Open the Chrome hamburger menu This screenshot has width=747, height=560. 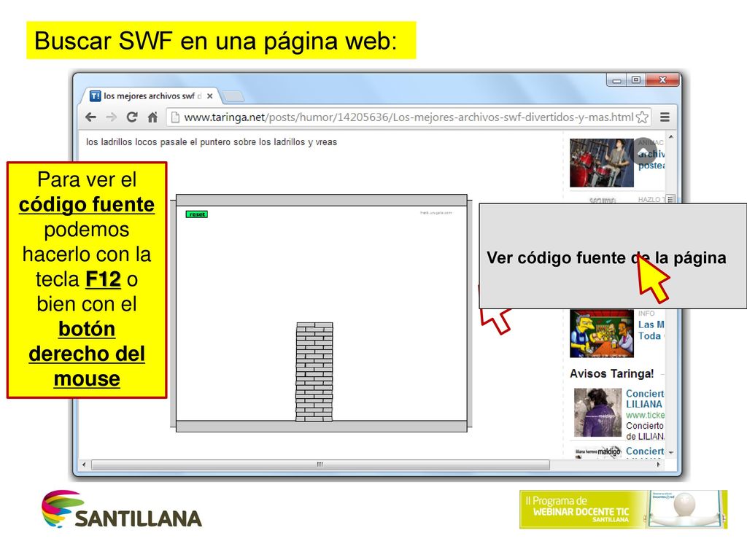point(665,117)
